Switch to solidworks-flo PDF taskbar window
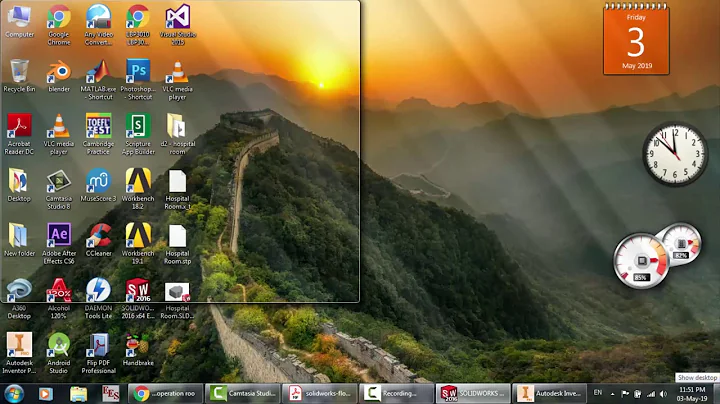 pos(320,393)
